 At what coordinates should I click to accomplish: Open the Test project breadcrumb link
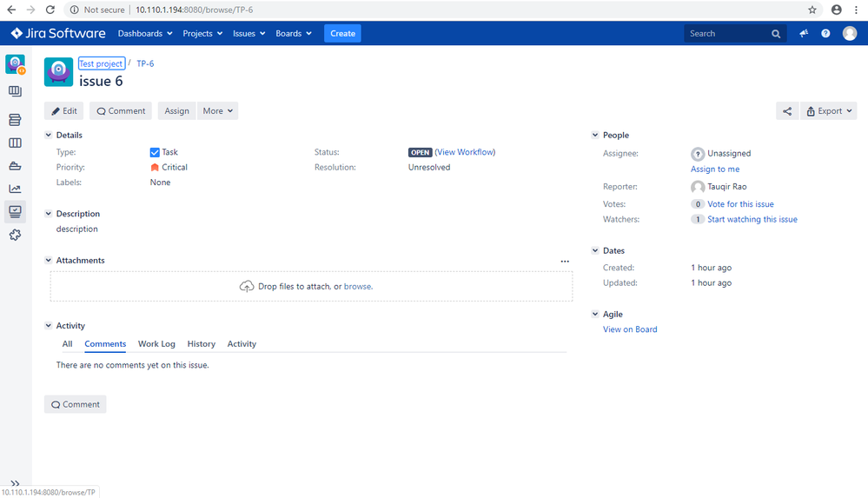click(102, 63)
